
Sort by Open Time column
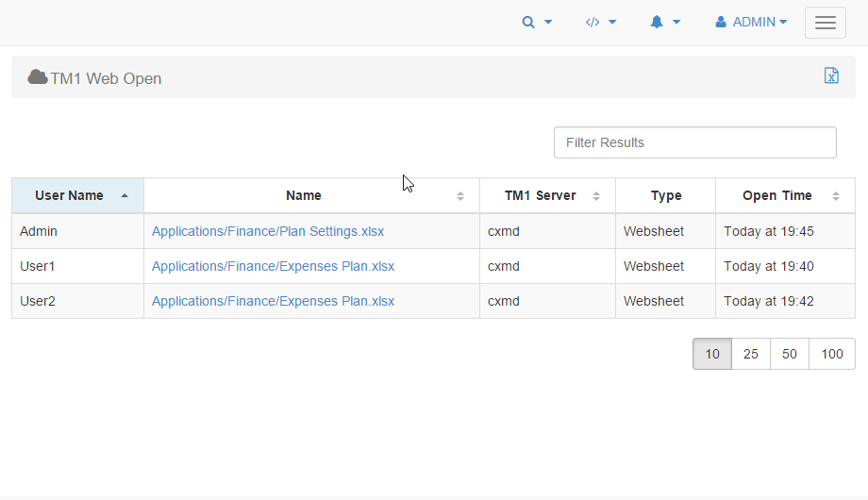(785, 195)
